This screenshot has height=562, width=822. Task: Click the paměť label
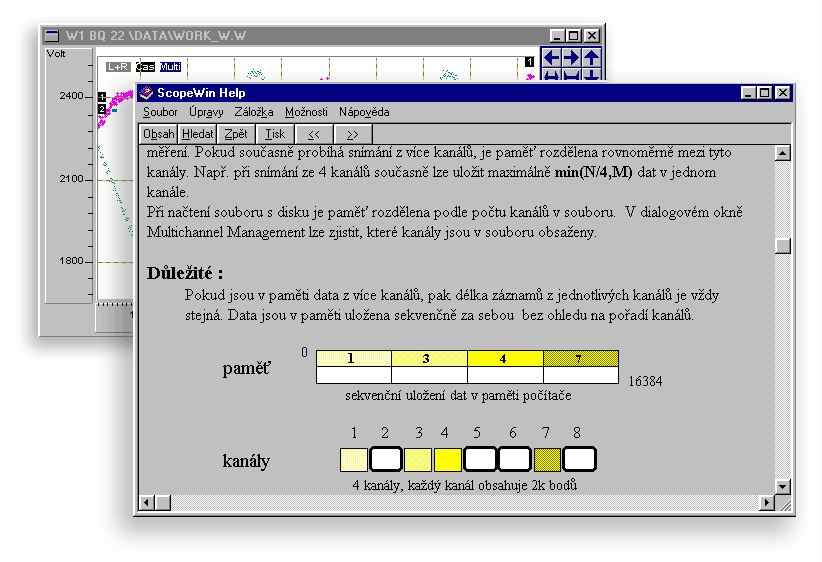click(x=246, y=369)
